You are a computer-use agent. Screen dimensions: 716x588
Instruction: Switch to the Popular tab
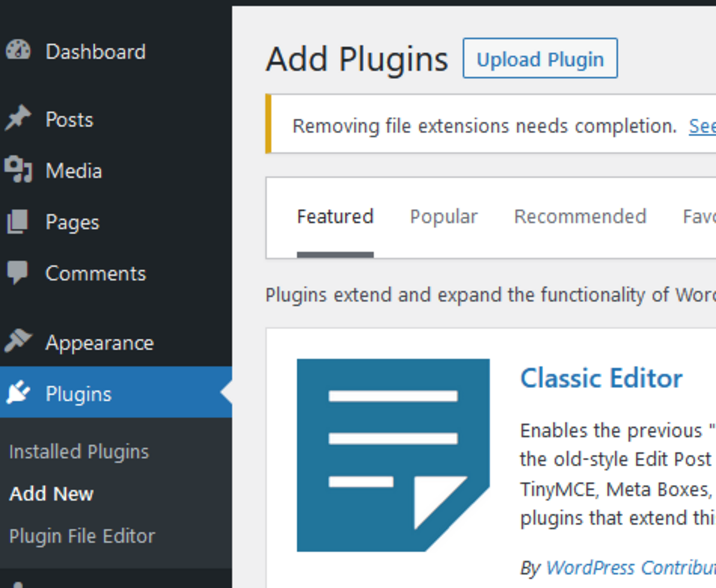(x=444, y=217)
